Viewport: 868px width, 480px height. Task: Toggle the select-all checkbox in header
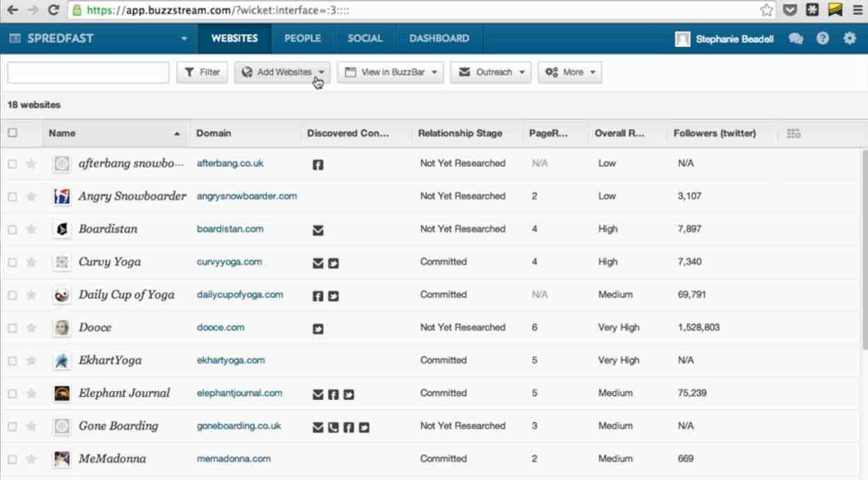[13, 133]
